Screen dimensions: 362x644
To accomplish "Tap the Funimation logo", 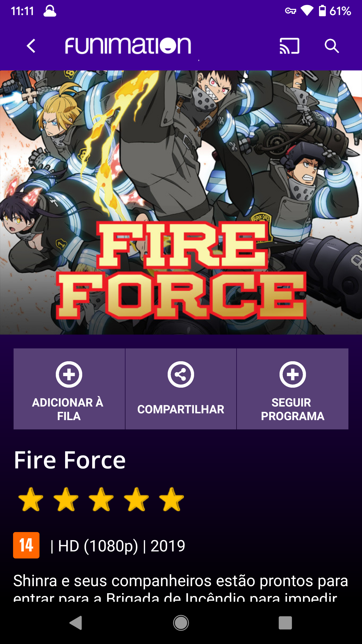I will [128, 46].
